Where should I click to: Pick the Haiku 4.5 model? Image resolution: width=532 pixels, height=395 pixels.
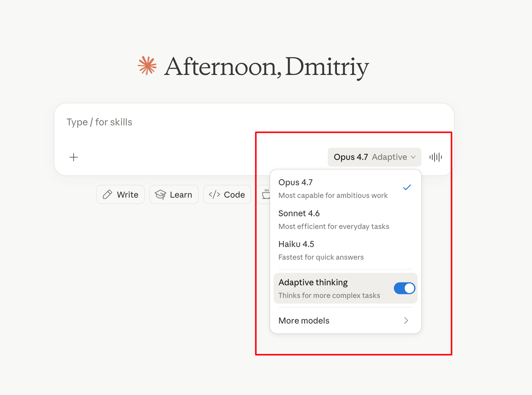(346, 250)
